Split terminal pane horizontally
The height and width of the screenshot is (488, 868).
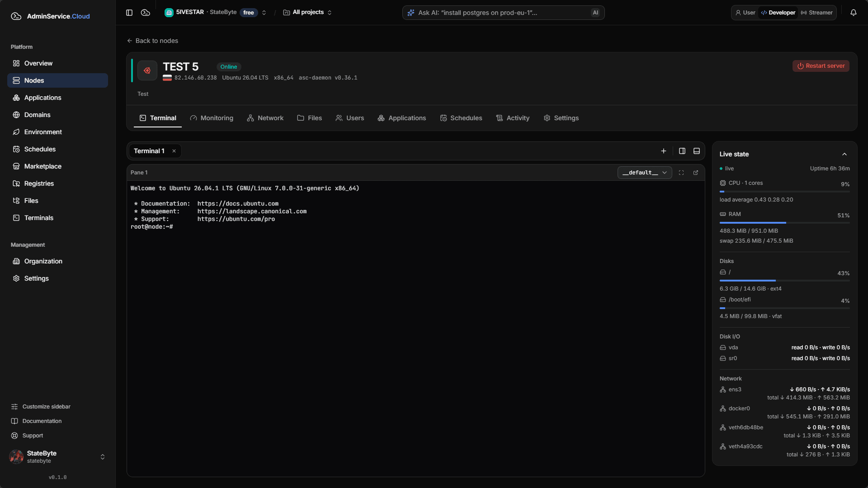697,151
